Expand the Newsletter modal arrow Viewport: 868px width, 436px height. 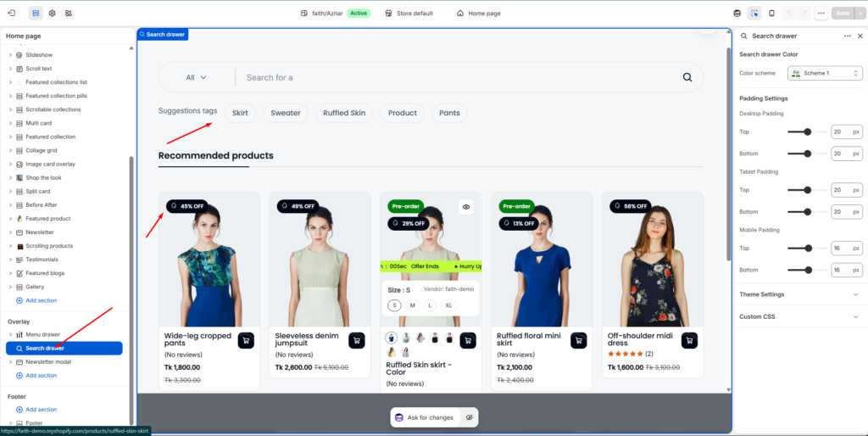tap(10, 361)
